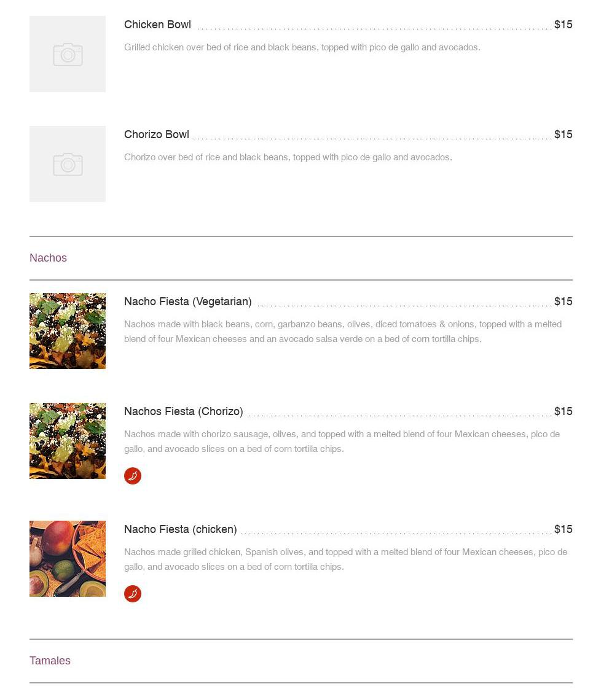593x700 pixels.
Task: Click the Chicken Bowl $15 price
Action: click(563, 25)
